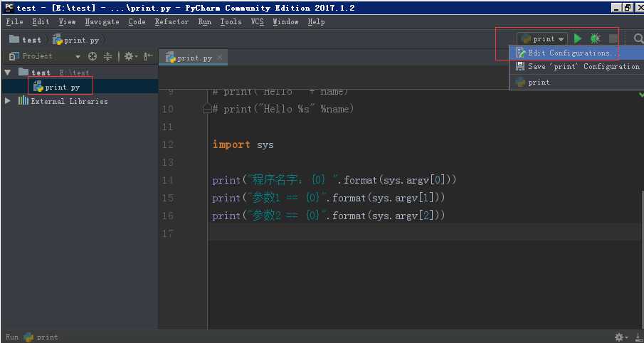Click PyCharm logo in title bar

pos(9,7)
